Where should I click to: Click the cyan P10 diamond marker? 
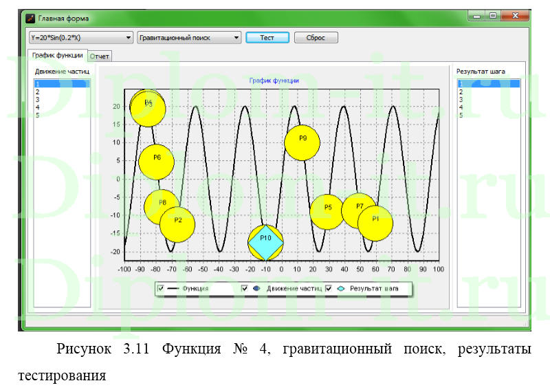[265, 241]
